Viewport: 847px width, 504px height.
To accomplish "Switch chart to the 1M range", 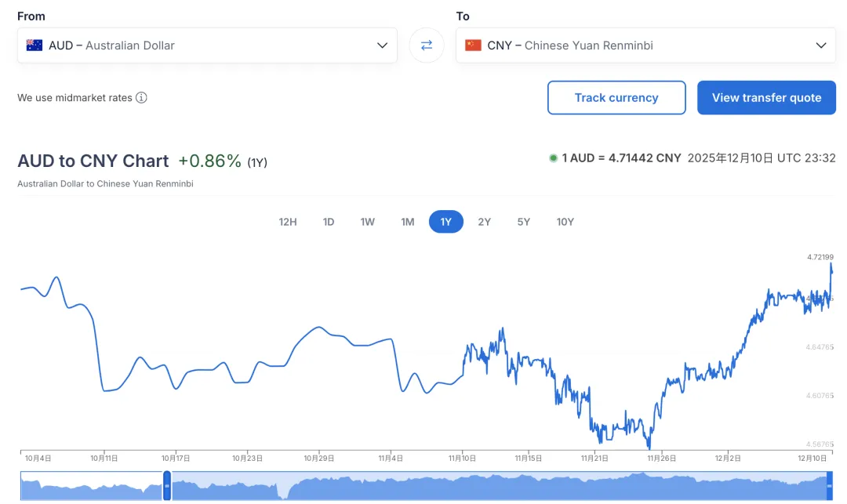I will (407, 222).
